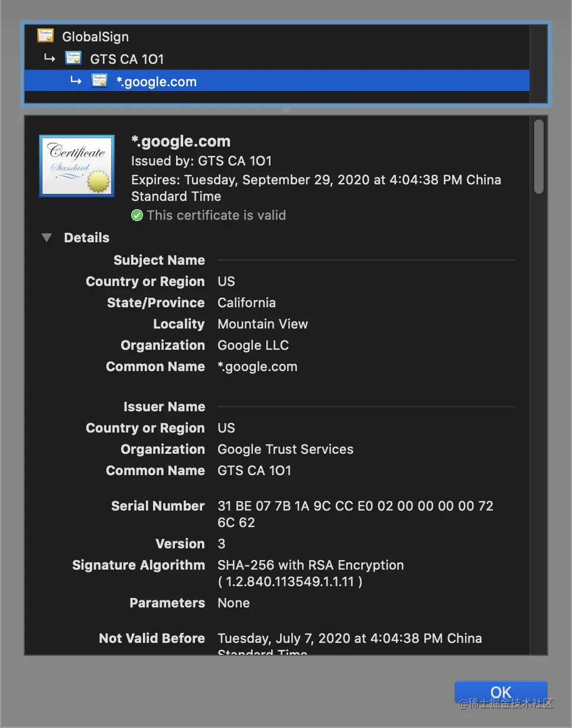
Task: Click the State/Province field label
Action: coord(156,303)
